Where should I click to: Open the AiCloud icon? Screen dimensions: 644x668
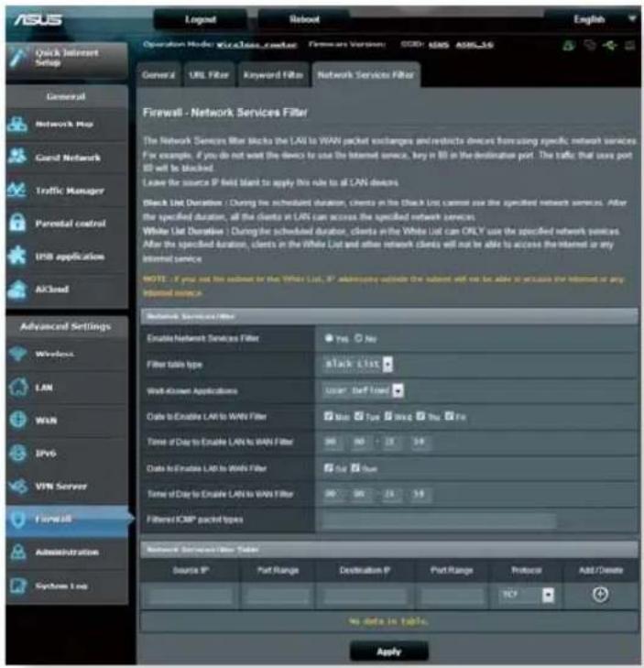point(17,290)
